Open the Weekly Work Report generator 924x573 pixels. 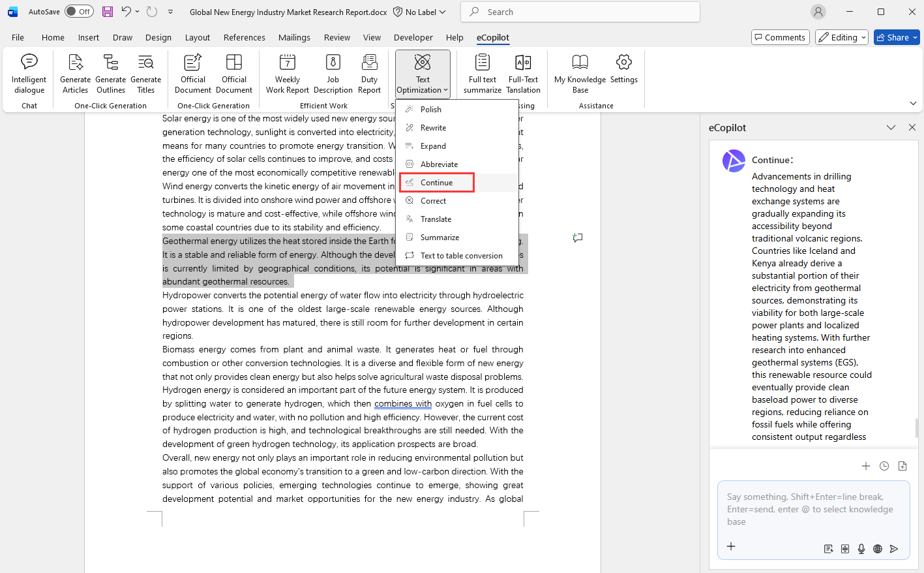pos(287,74)
